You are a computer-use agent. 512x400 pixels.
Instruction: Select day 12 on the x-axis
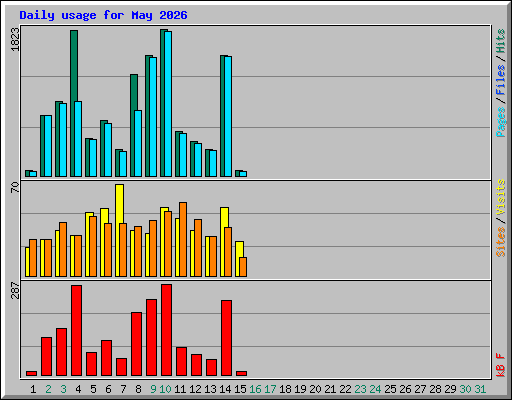(x=195, y=389)
